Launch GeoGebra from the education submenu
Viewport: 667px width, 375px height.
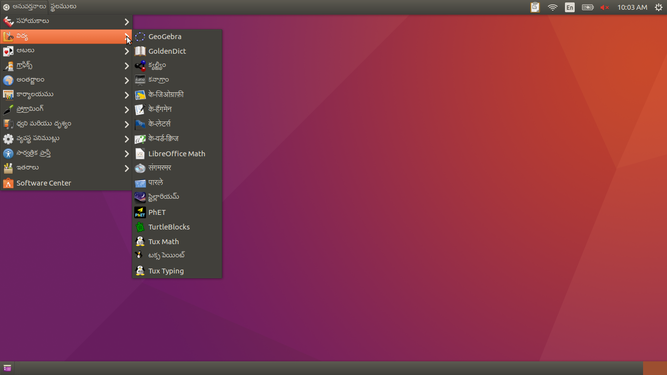pyautogui.click(x=177, y=37)
